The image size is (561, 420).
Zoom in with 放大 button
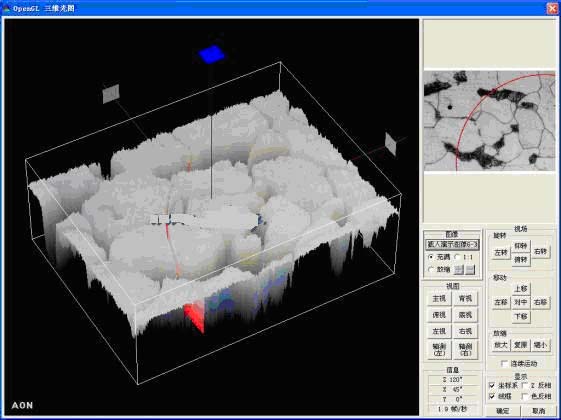point(501,345)
